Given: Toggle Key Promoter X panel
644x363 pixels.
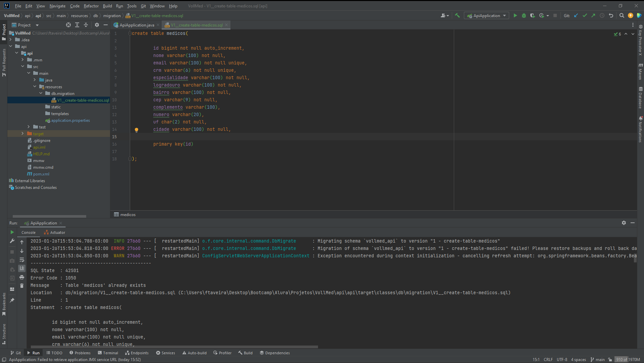Looking at the screenshot, I should pyautogui.click(x=640, y=40).
